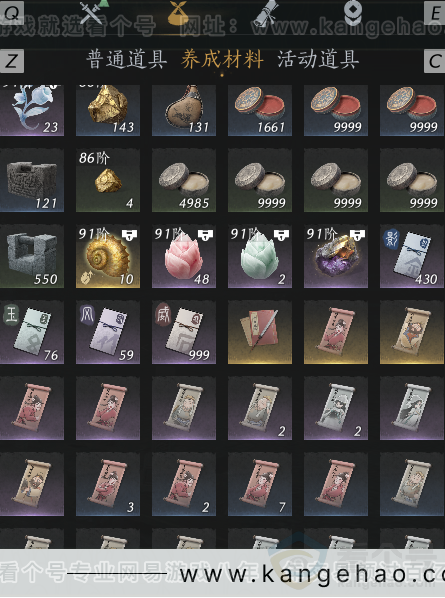Select the gourd flask item with 131

[x=184, y=110]
